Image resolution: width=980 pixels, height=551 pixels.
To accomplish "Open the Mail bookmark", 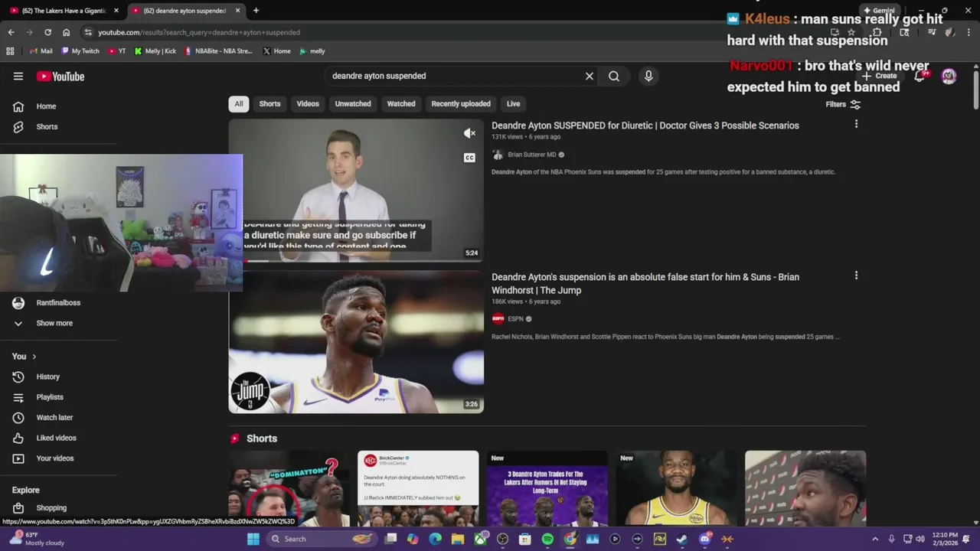I will (41, 51).
